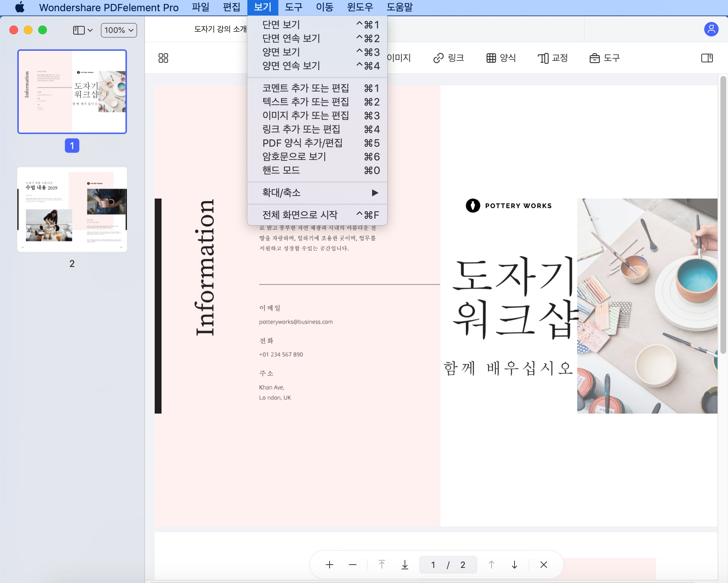728x583 pixels.
Task: Open the 윈도우 menu
Action: click(x=360, y=7)
